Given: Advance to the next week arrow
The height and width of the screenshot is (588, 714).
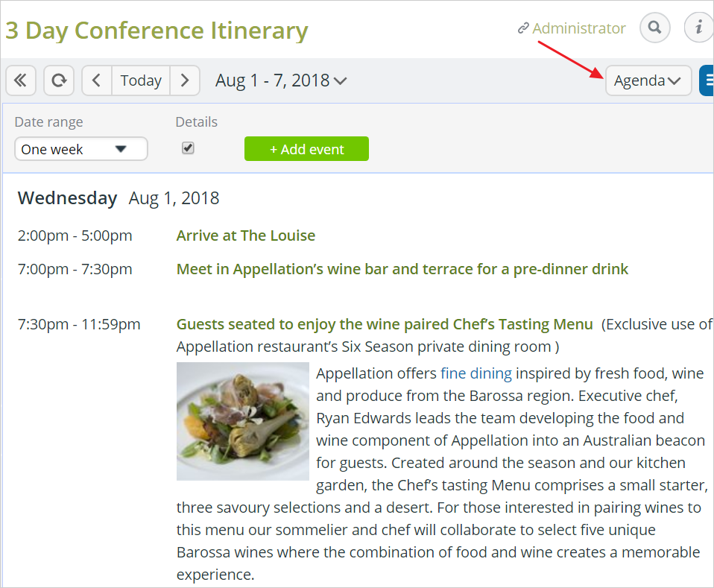Looking at the screenshot, I should pyautogui.click(x=185, y=80).
